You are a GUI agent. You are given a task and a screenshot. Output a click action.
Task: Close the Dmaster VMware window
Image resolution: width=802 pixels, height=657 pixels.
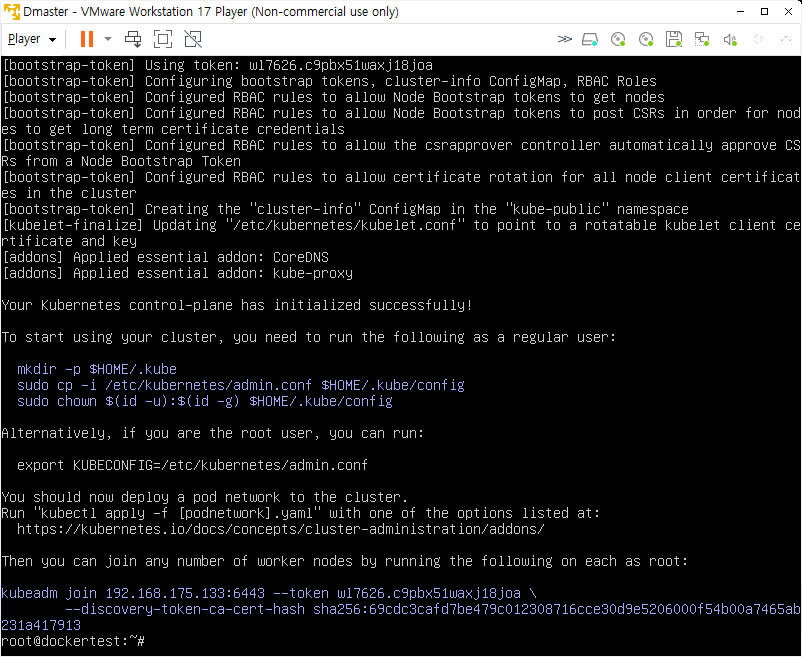[788, 11]
